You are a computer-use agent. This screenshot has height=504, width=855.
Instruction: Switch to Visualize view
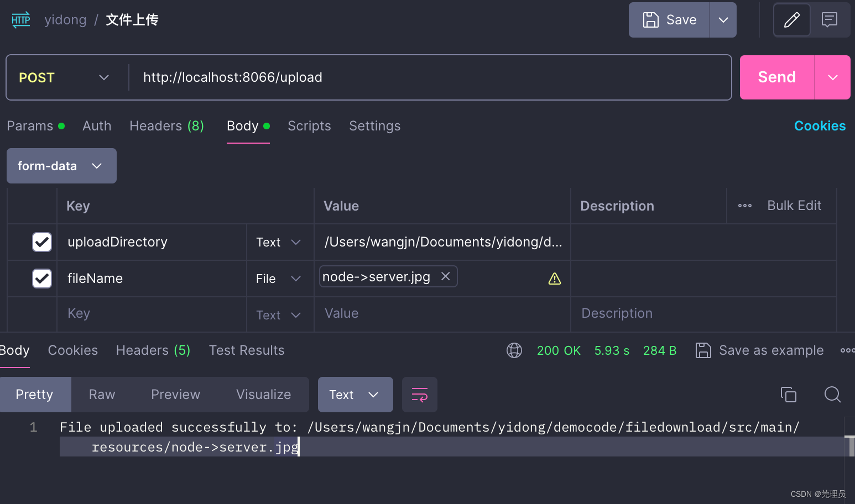[x=264, y=395]
